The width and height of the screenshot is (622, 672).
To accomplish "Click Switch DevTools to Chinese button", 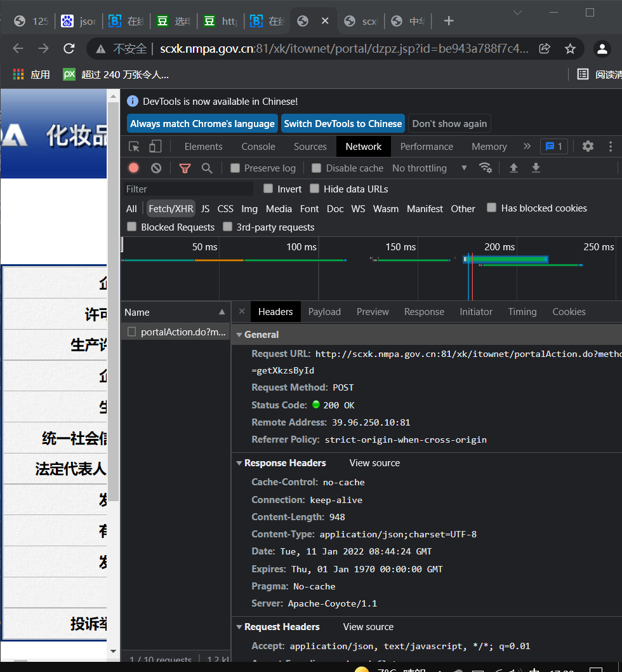I will coord(343,124).
